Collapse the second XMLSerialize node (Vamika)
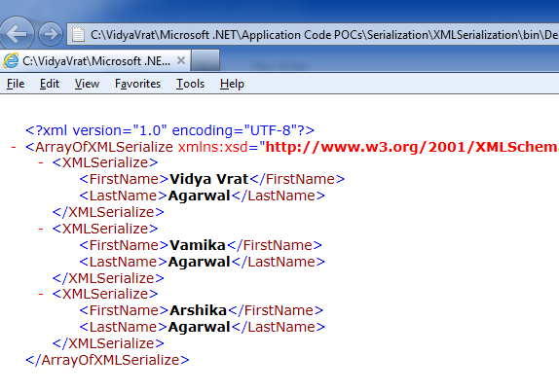The image size is (559, 392). pyautogui.click(x=41, y=229)
